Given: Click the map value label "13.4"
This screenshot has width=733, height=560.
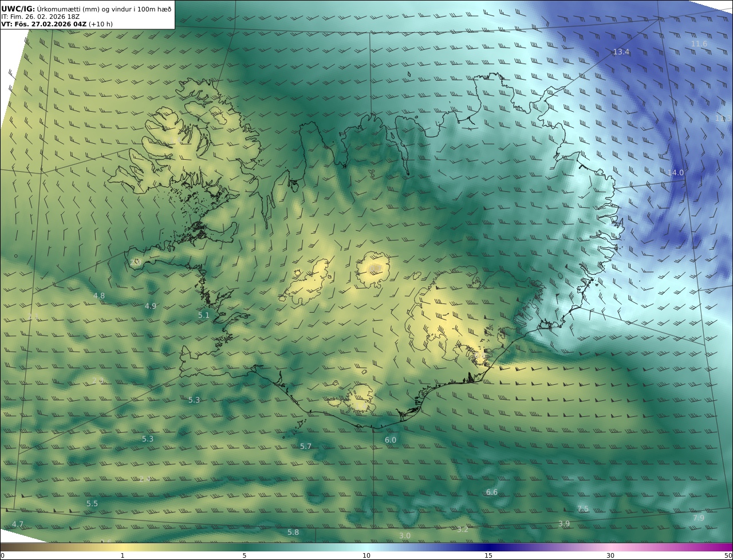Looking at the screenshot, I should (x=621, y=52).
